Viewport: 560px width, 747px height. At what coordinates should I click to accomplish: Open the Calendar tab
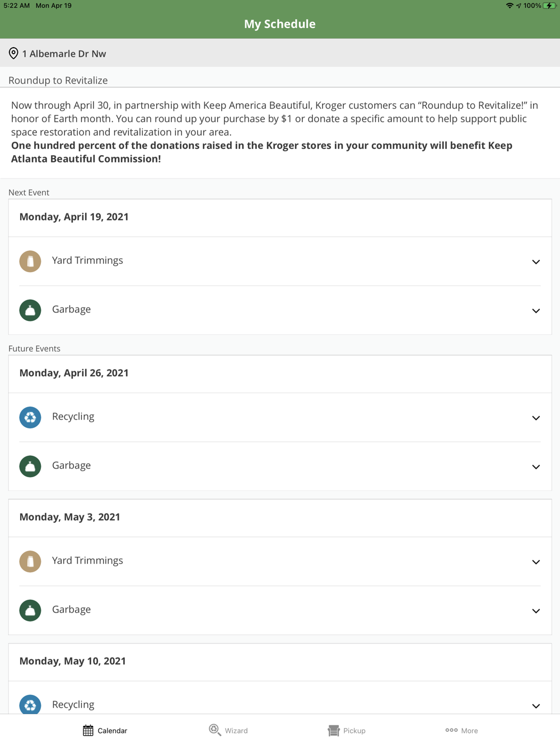coord(105,730)
